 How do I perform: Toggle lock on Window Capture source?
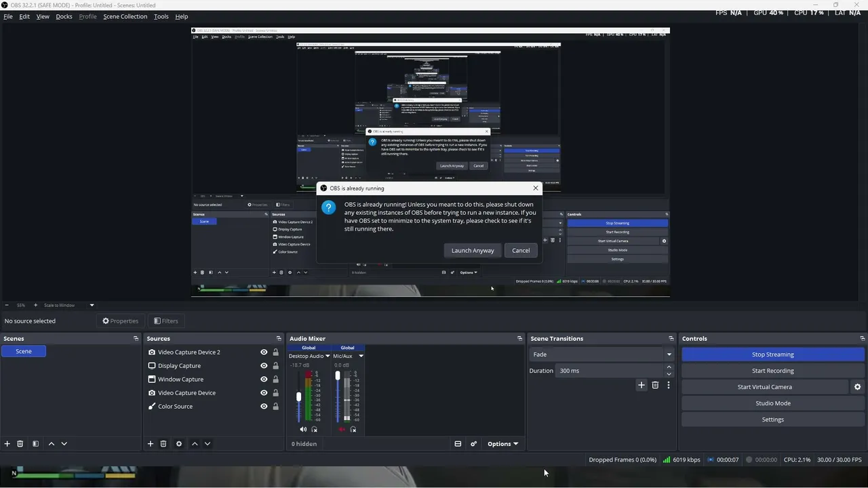[x=275, y=380]
